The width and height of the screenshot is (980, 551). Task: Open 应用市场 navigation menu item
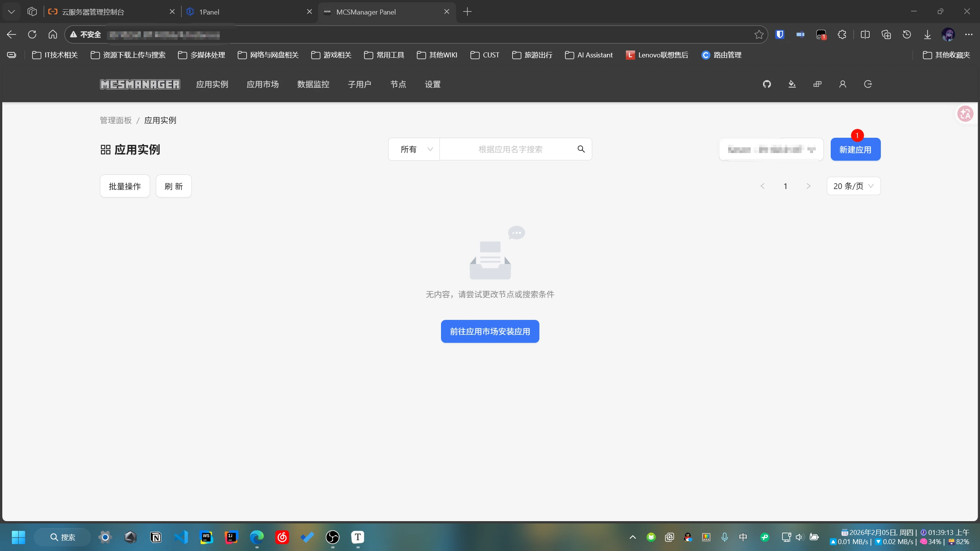pos(263,84)
